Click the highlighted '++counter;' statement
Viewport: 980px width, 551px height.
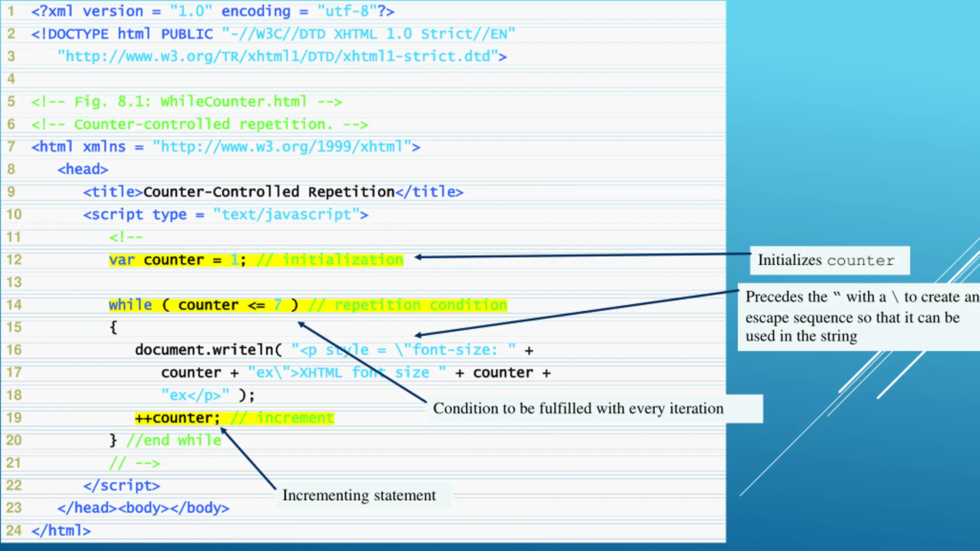(x=178, y=418)
